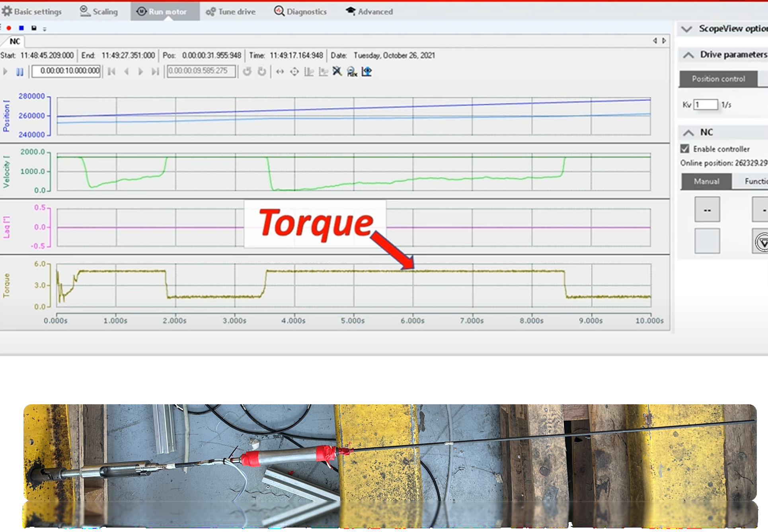
Task: Click the export chart icon
Action: [366, 72]
